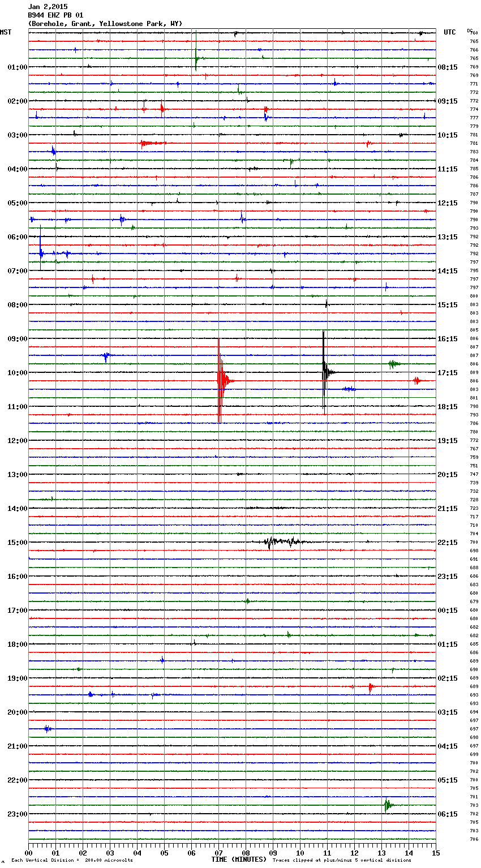
Task: Select the '10:00' MST row label
Action: point(18,373)
